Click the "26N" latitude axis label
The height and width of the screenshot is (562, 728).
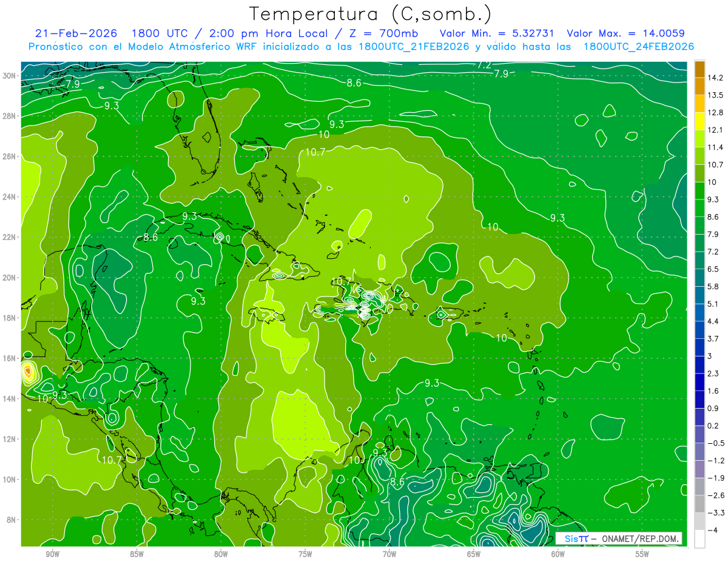pos(9,156)
